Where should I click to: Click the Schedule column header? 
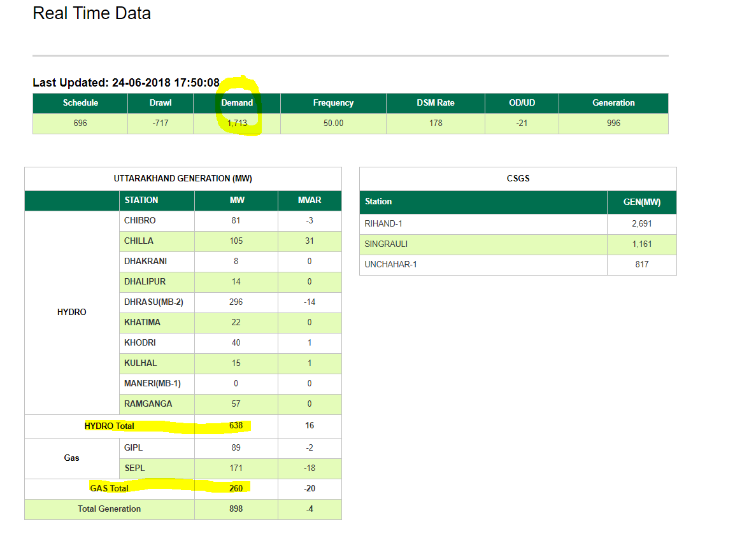click(x=80, y=103)
